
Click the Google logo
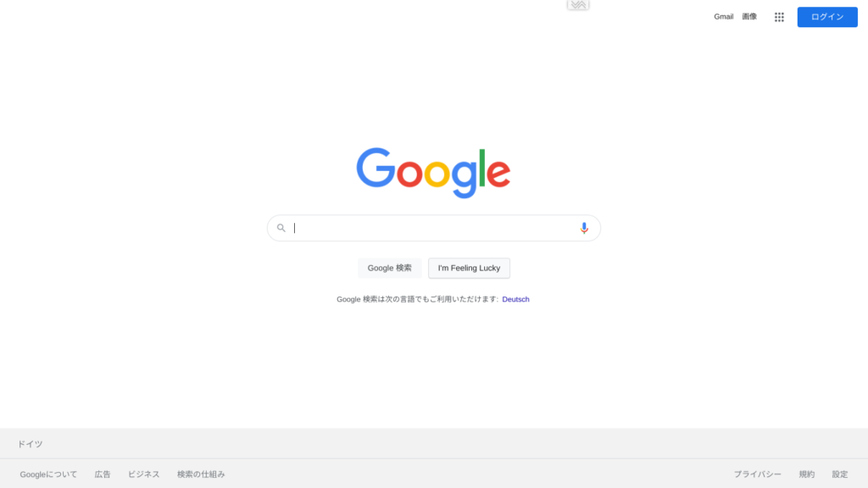(x=433, y=173)
